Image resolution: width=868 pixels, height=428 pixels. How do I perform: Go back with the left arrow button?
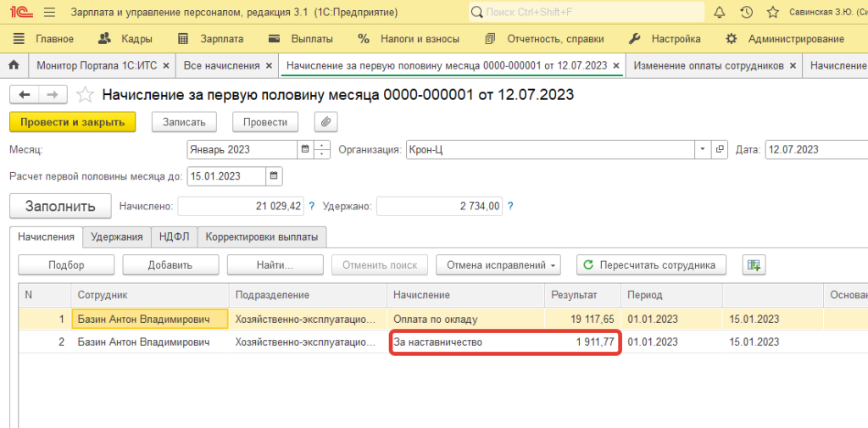click(25, 95)
